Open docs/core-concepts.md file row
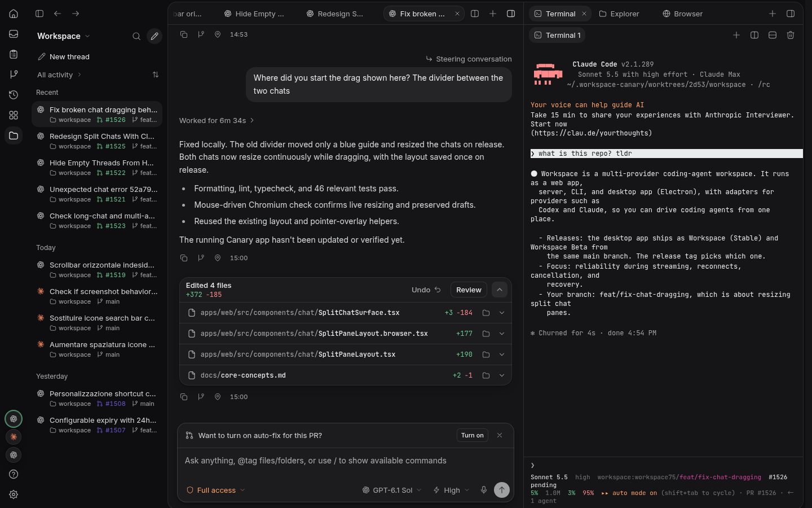812x508 pixels. (x=346, y=375)
